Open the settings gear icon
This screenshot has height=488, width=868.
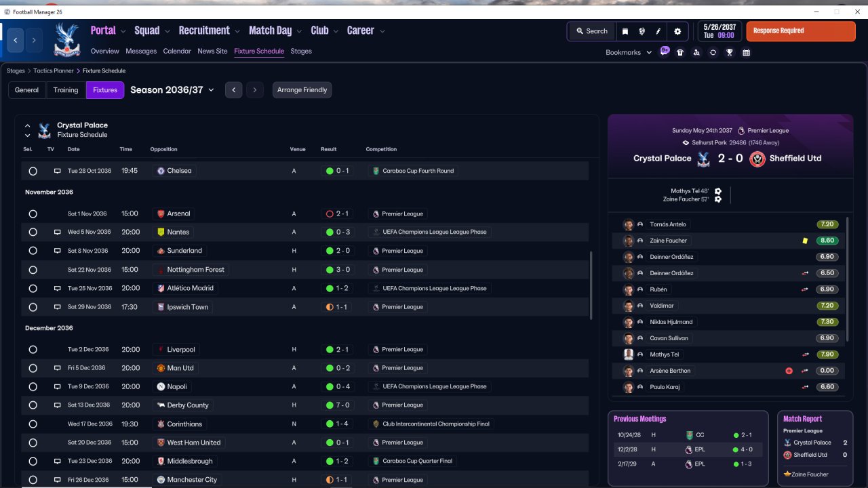tap(677, 31)
